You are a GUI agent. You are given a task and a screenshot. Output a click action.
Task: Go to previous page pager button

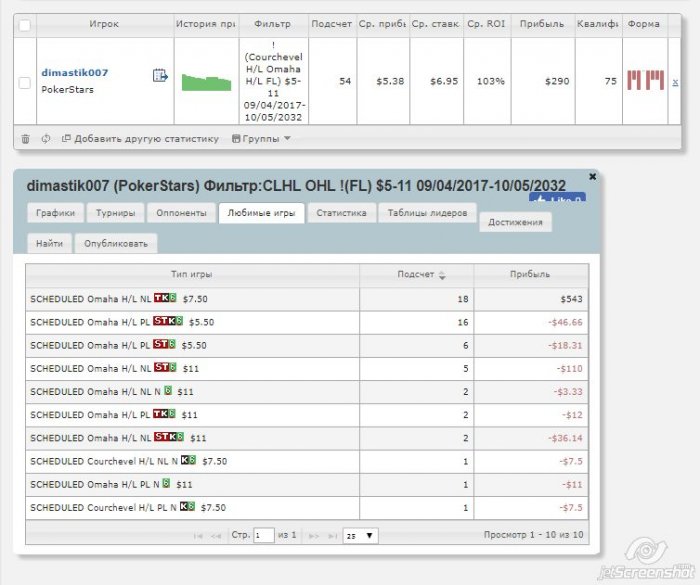[x=216, y=536]
